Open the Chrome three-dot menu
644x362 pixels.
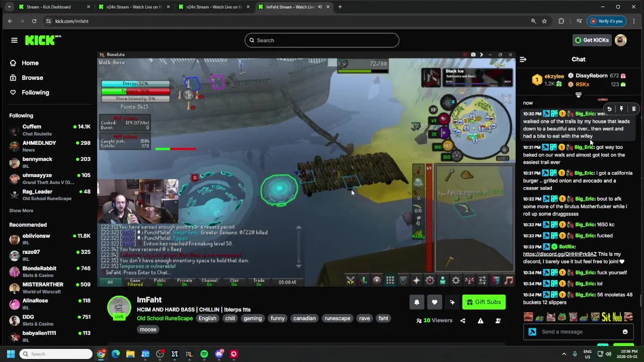[x=633, y=21]
